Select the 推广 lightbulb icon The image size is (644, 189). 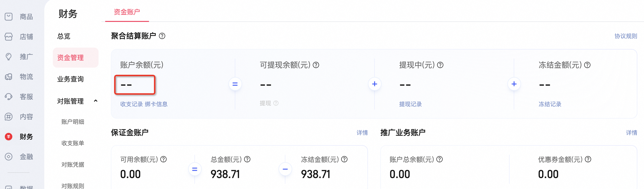tap(9, 57)
